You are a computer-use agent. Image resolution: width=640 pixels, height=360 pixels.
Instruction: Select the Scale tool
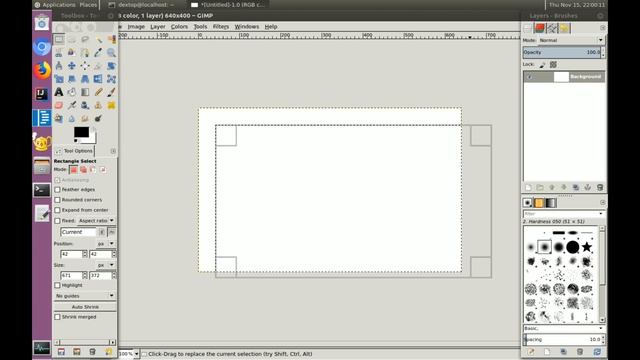[x=59, y=79]
